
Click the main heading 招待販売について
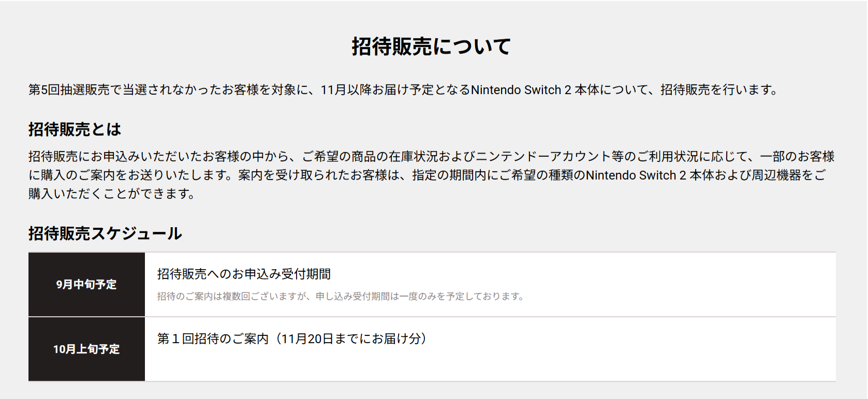tap(431, 47)
